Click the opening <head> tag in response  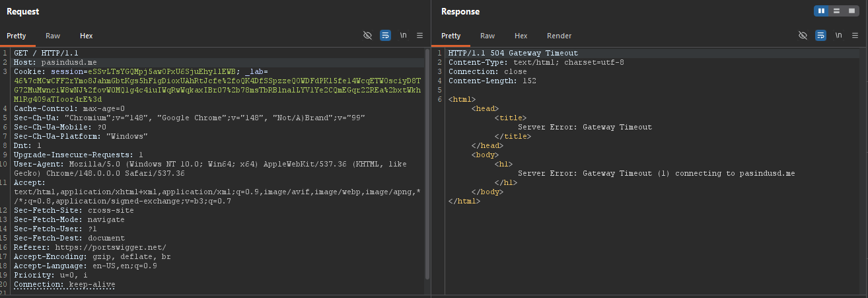pyautogui.click(x=485, y=108)
